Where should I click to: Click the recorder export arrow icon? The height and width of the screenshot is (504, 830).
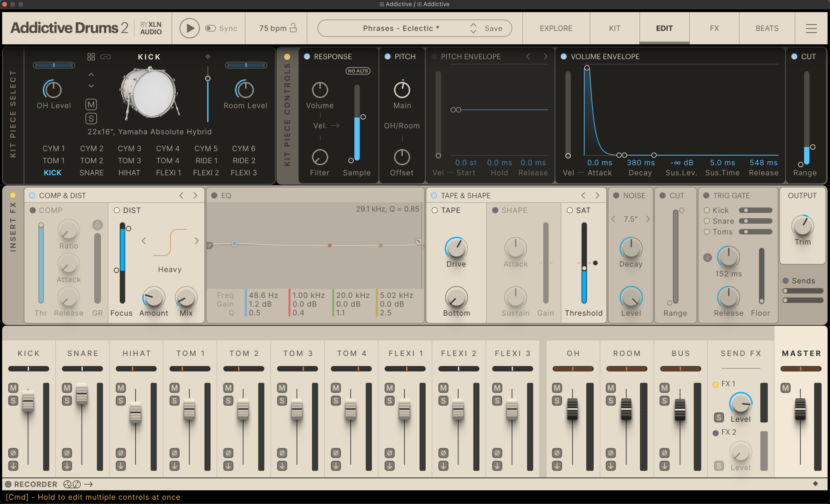coord(88,484)
